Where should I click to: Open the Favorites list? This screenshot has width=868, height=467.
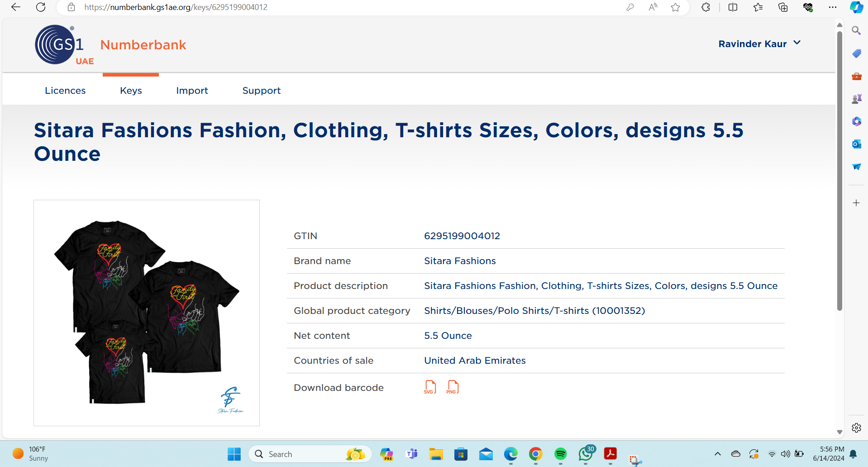758,7
